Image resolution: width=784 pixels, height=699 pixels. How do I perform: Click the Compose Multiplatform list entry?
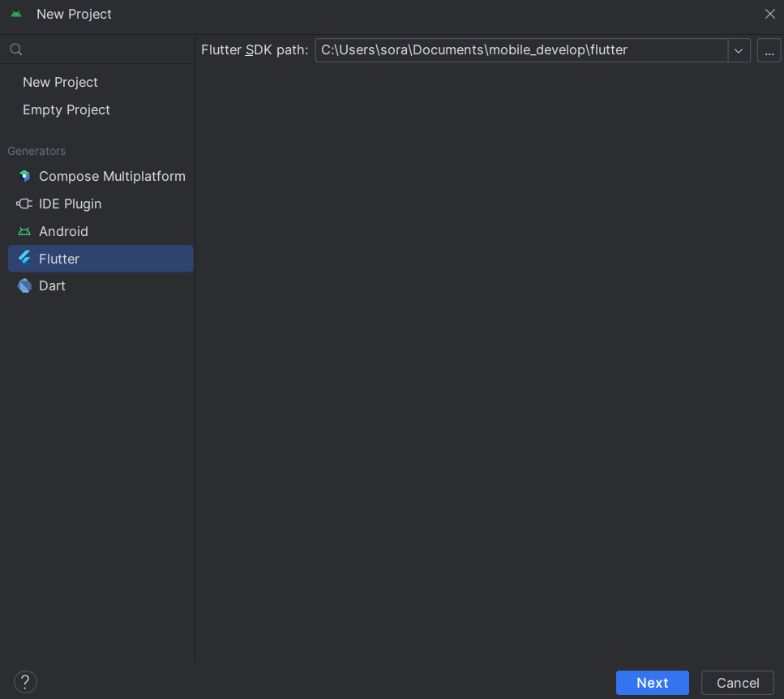click(x=112, y=176)
